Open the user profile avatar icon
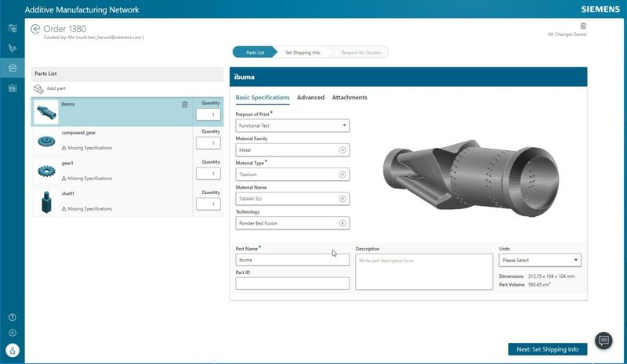 (12, 350)
